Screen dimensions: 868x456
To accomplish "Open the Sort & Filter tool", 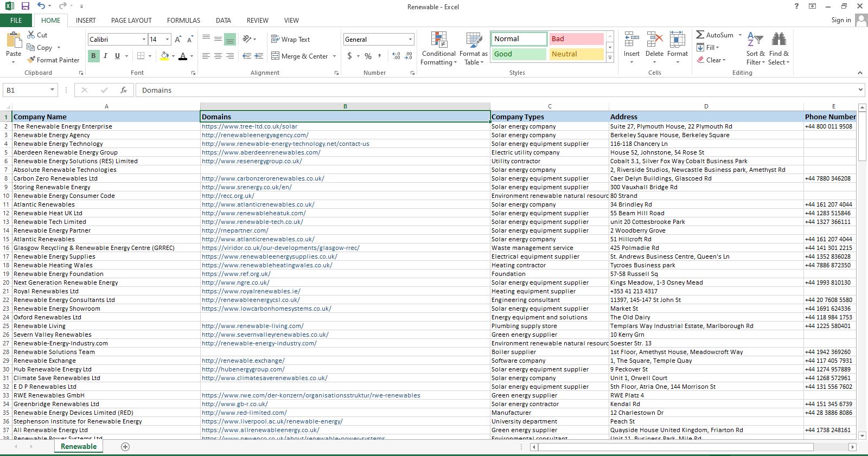I will [x=755, y=41].
